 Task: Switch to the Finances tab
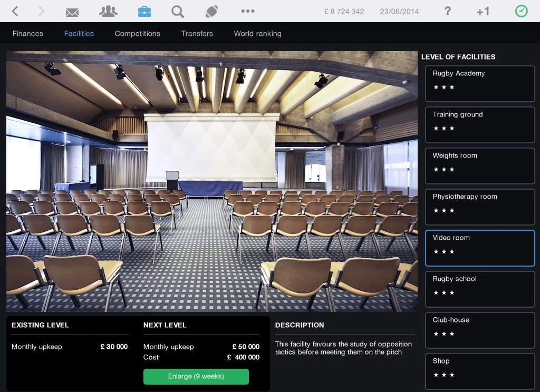(28, 33)
